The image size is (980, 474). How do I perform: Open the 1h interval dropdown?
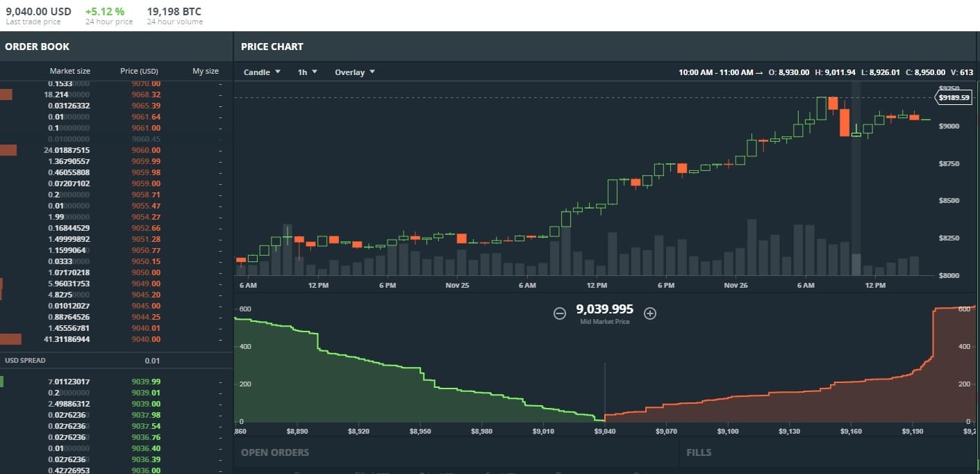[307, 72]
